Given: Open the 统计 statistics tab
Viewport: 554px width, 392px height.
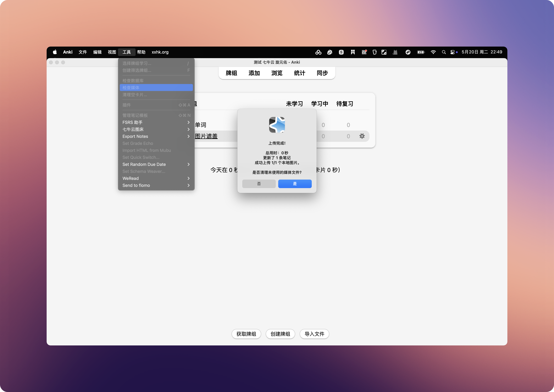Looking at the screenshot, I should click(300, 73).
